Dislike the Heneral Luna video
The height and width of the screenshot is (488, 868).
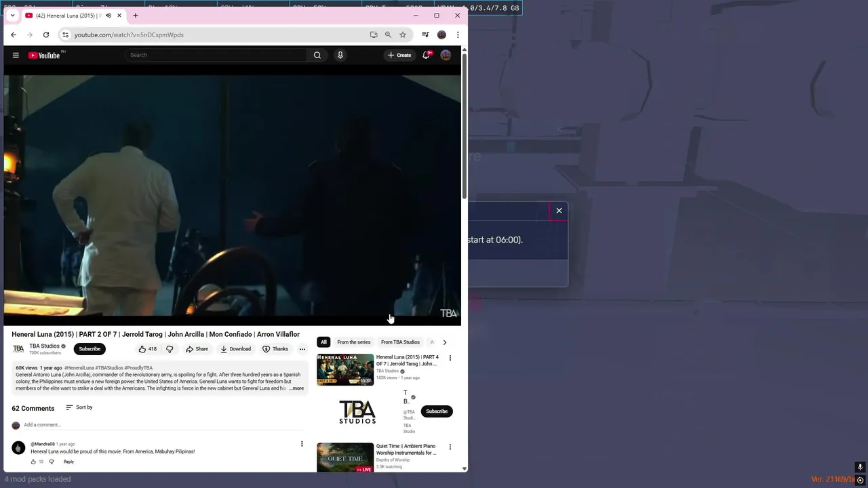tap(170, 349)
